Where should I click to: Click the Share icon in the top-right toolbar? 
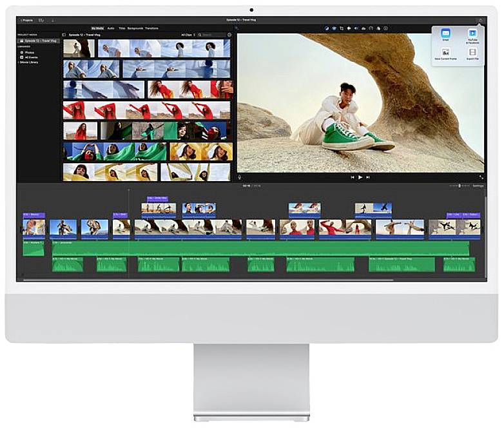(x=481, y=20)
